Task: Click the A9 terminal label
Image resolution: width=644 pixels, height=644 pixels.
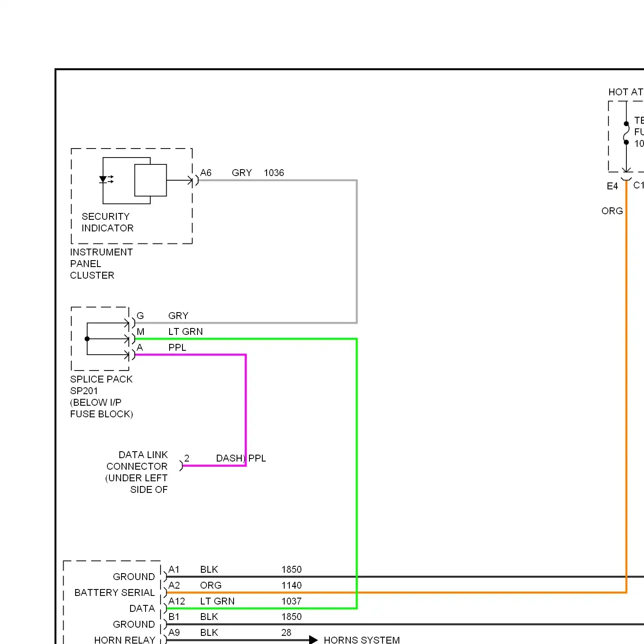Action: (x=174, y=632)
